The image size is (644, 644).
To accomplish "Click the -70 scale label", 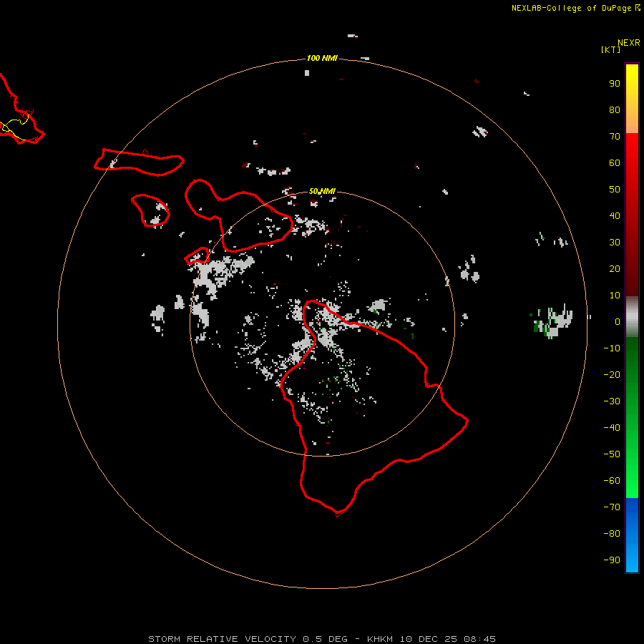I will (x=612, y=507).
